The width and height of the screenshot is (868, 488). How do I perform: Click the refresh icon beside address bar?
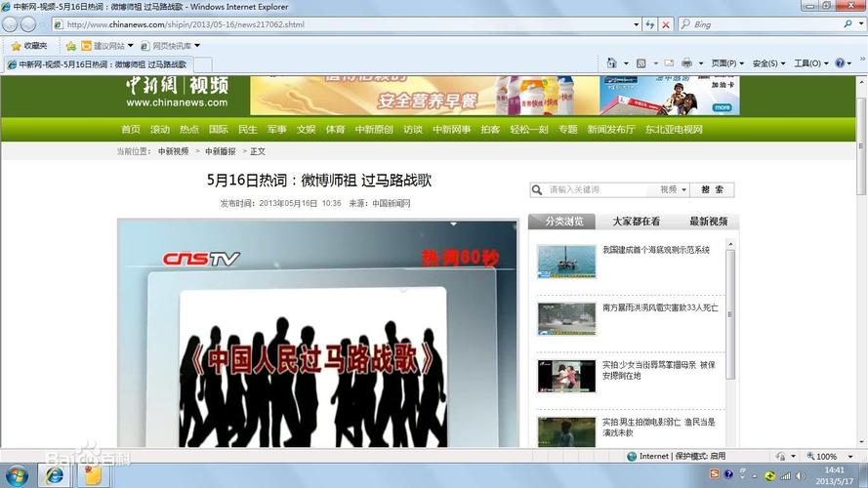[650, 24]
